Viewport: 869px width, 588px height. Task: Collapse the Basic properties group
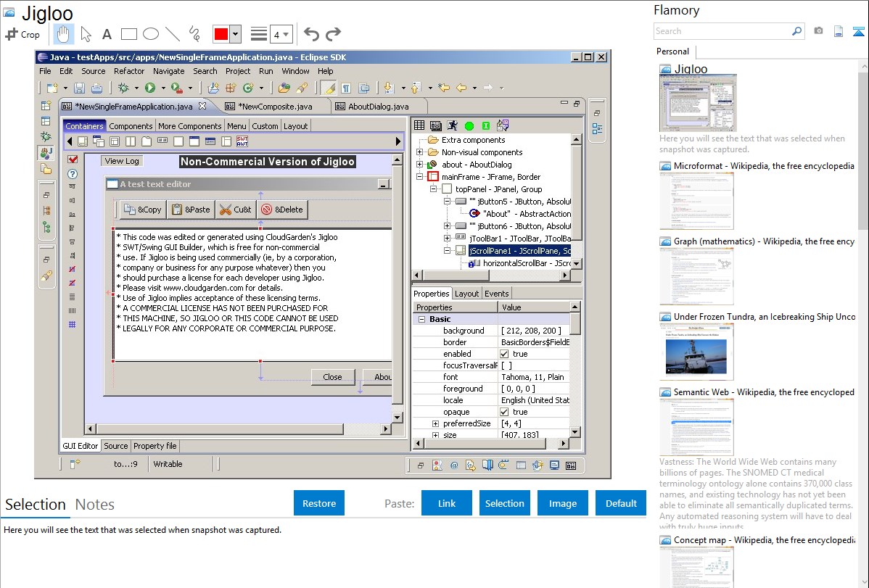pos(421,319)
